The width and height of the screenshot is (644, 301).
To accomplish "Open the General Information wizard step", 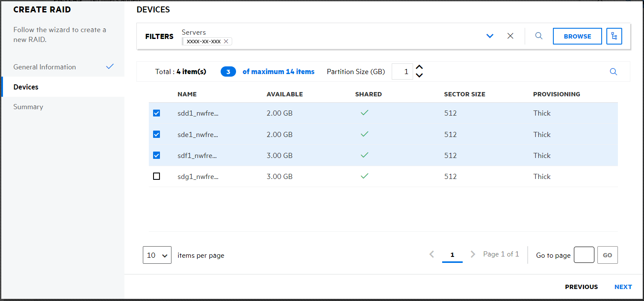I will pyautogui.click(x=44, y=67).
